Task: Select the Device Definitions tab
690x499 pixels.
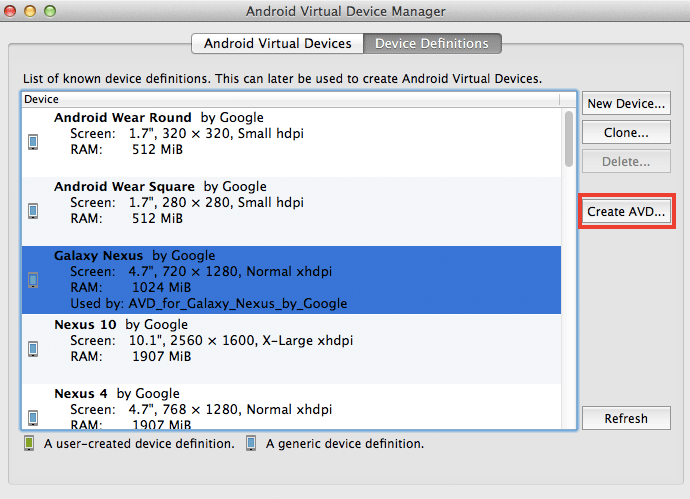Action: 432,44
